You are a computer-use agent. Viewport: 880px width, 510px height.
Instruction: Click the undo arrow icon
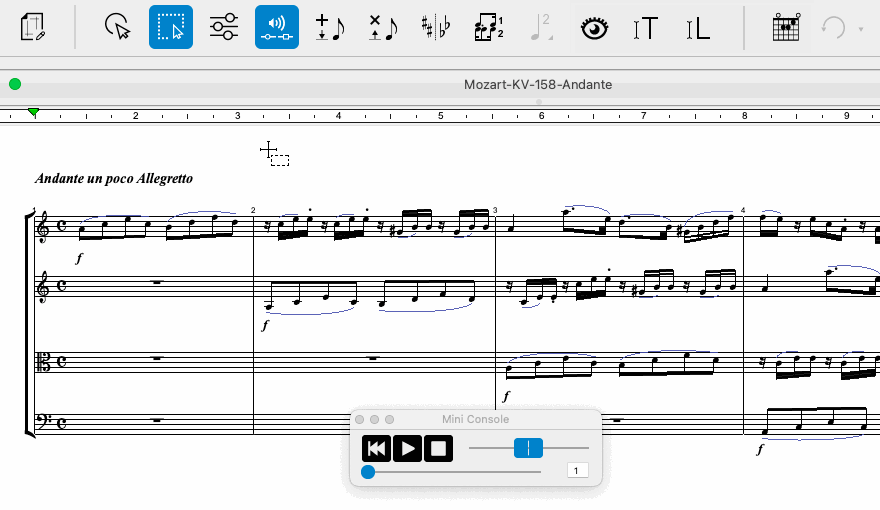click(x=833, y=27)
